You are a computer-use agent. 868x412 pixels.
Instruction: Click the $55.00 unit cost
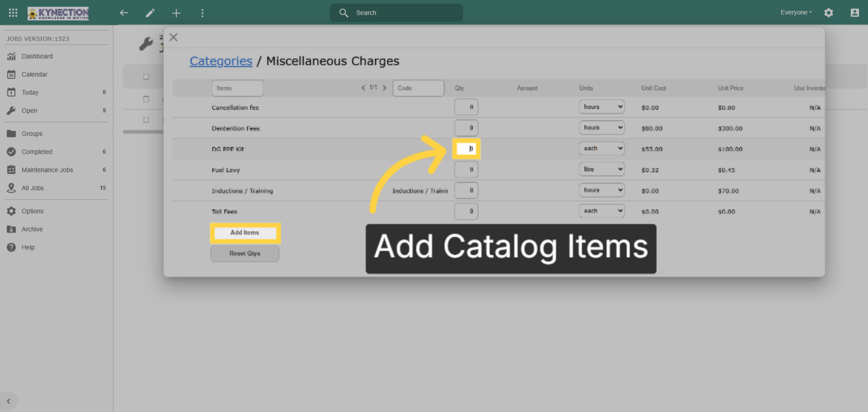[x=652, y=149]
